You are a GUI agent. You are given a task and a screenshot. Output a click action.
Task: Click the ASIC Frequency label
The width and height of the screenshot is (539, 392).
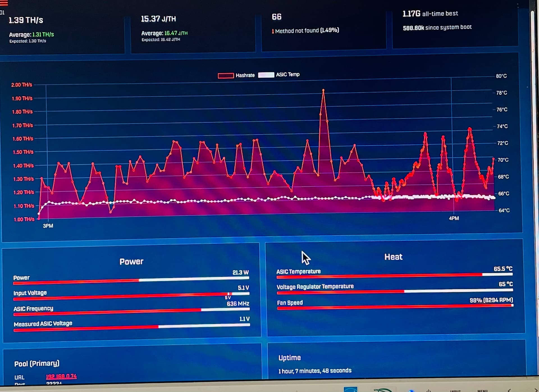[33, 309]
